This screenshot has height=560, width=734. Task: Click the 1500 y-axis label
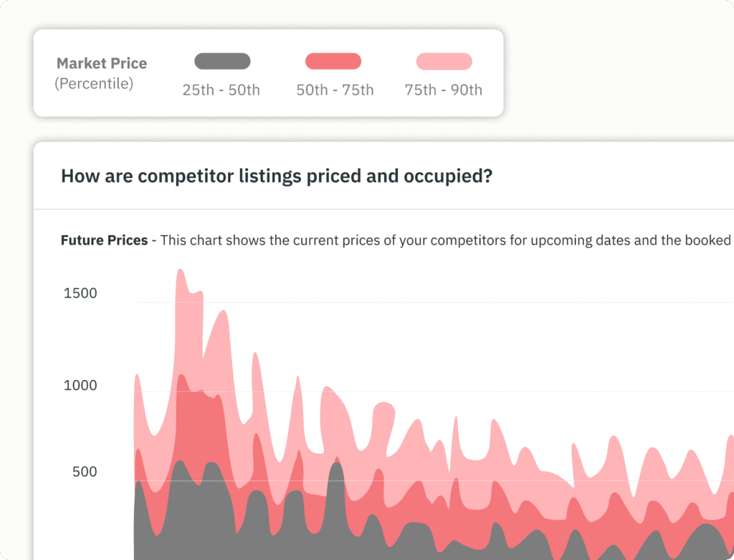(80, 293)
